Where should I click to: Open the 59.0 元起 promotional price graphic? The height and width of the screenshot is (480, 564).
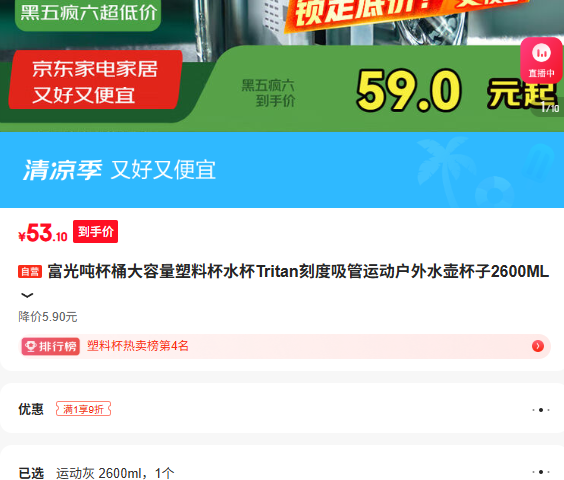457,90
